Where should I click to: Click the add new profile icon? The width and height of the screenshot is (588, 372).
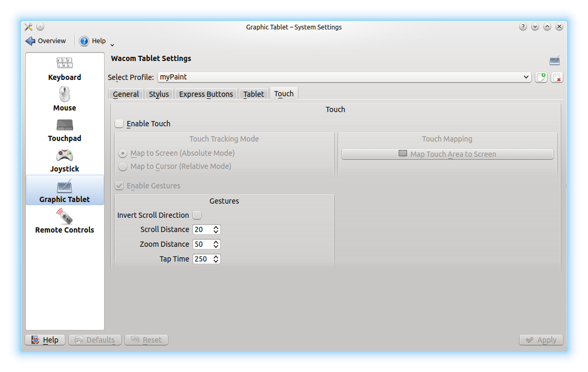tap(541, 77)
